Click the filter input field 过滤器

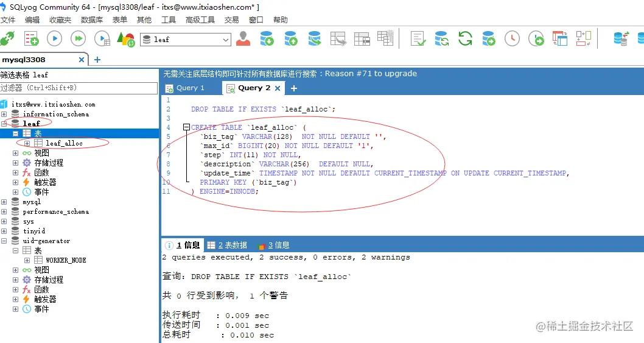click(x=79, y=88)
